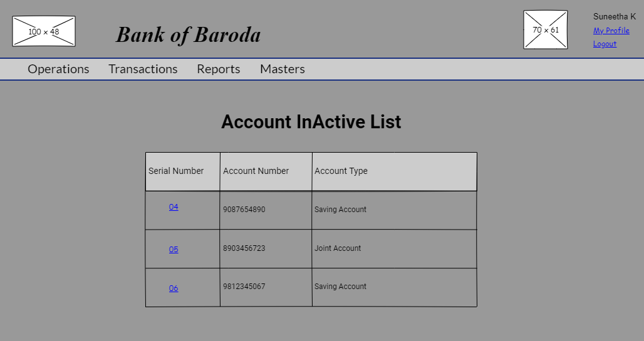Open the Transactions menu
The image size is (644, 341).
click(143, 69)
